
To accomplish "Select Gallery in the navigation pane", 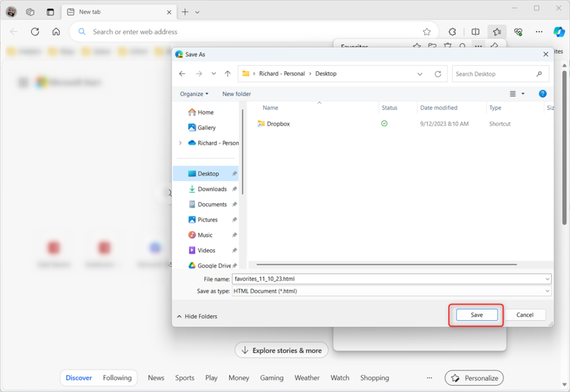I will click(202, 128).
